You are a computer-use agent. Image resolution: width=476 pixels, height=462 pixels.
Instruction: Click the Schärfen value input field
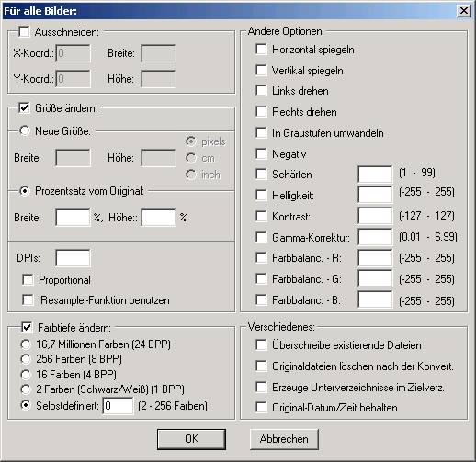[375, 175]
